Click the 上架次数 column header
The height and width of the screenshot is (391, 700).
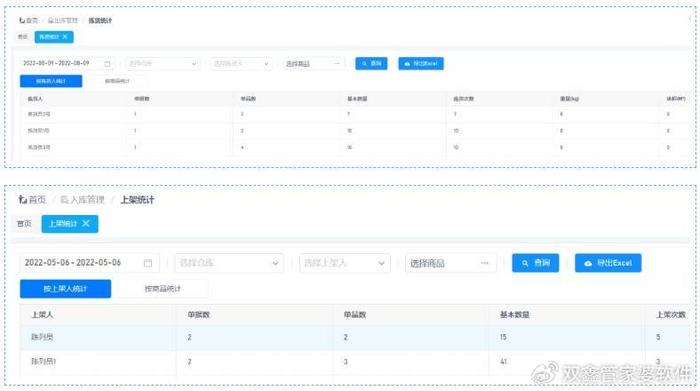(671, 315)
